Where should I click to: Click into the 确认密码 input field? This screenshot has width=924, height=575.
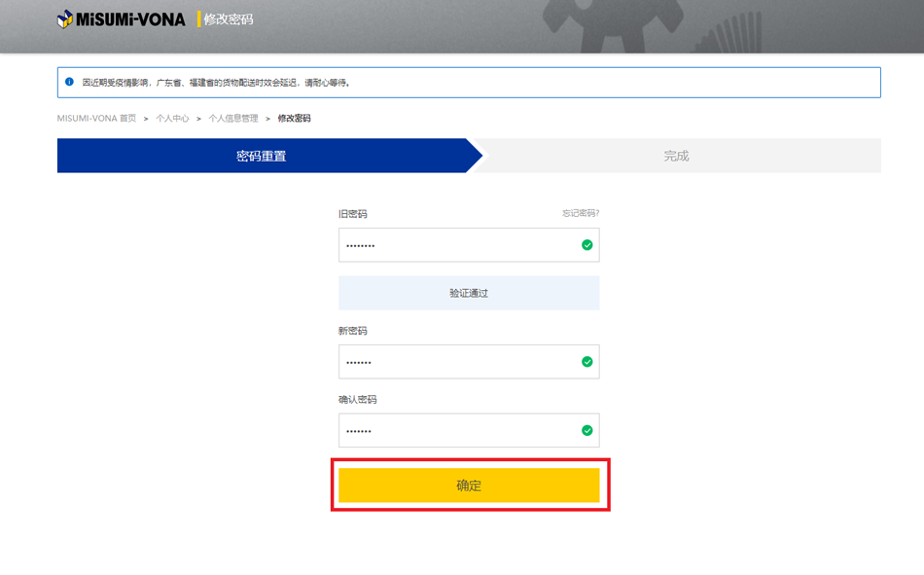pyautogui.click(x=457, y=430)
